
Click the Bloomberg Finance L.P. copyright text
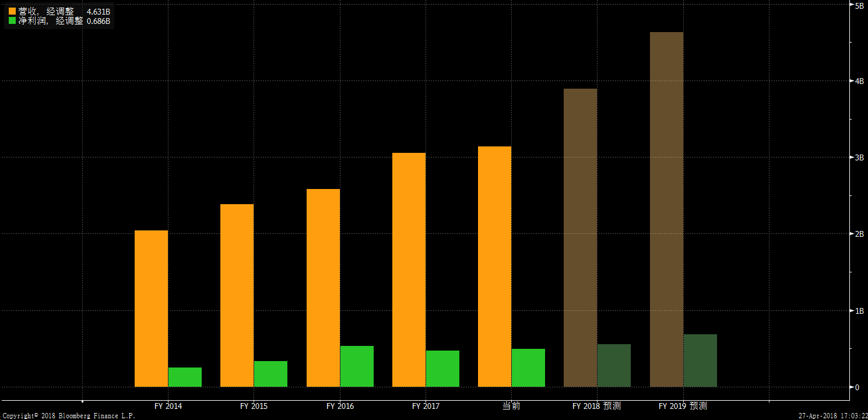click(x=68, y=416)
